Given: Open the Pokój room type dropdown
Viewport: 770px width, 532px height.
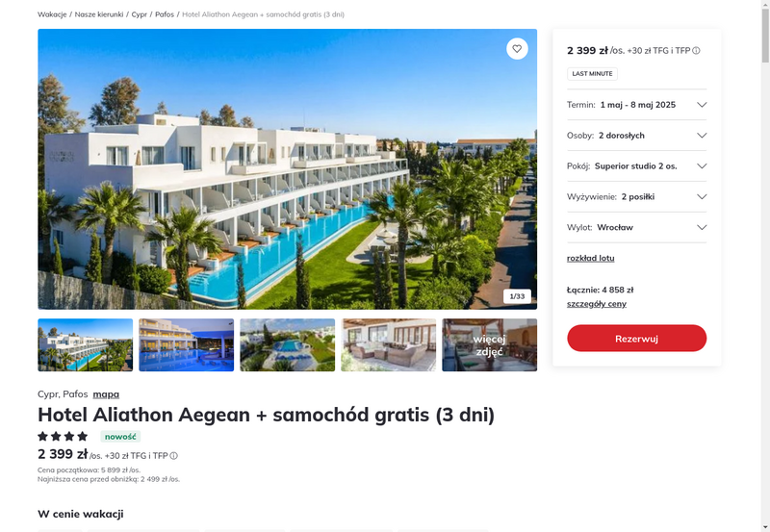Looking at the screenshot, I should [x=636, y=165].
